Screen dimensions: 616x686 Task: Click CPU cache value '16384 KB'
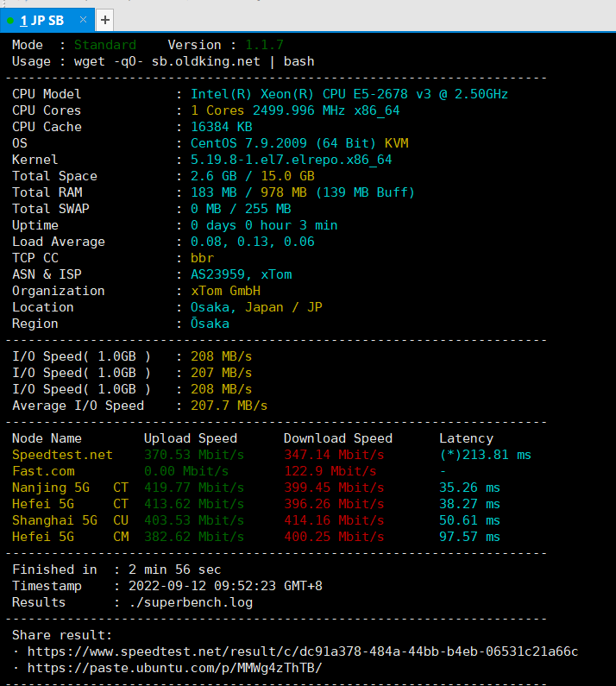[222, 127]
